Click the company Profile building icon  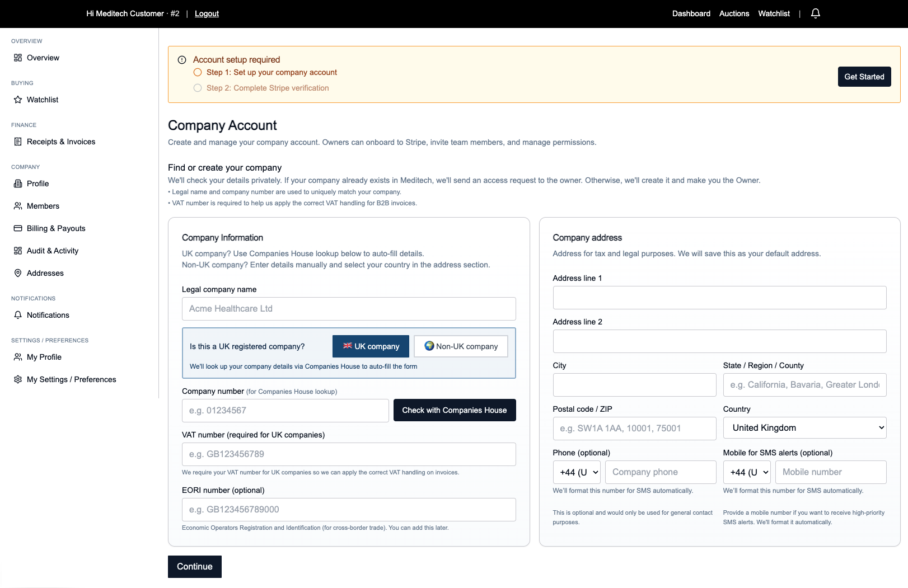[18, 184]
